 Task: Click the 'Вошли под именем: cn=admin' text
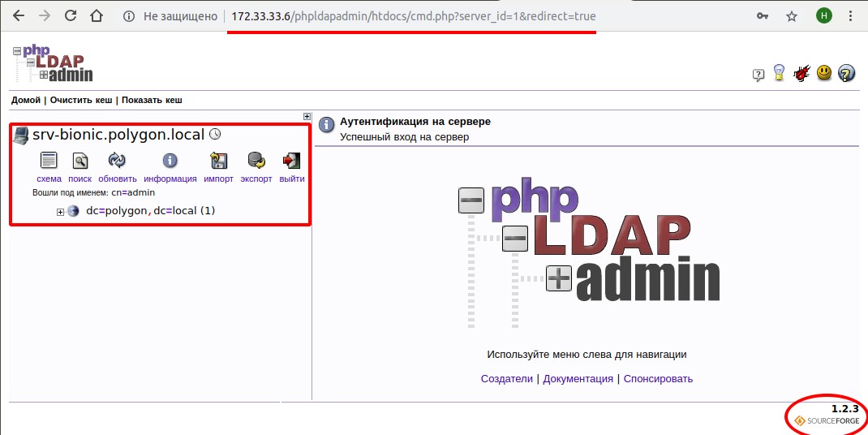tap(93, 193)
